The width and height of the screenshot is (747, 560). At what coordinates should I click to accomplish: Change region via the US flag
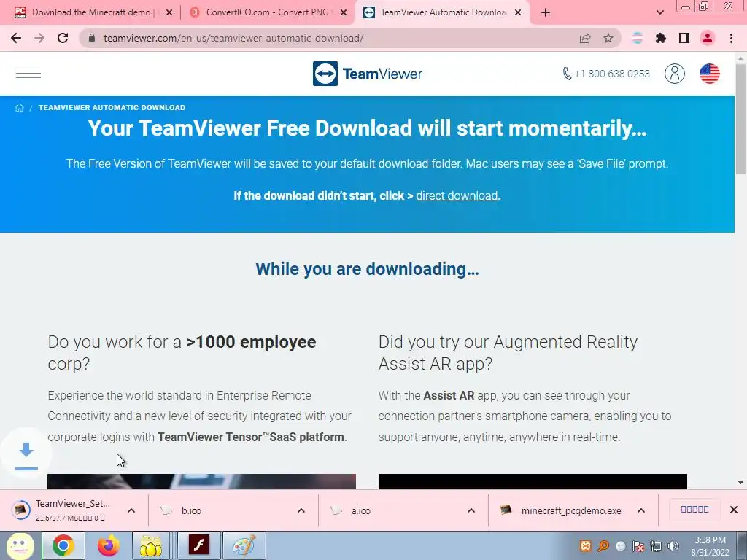pyautogui.click(x=709, y=74)
